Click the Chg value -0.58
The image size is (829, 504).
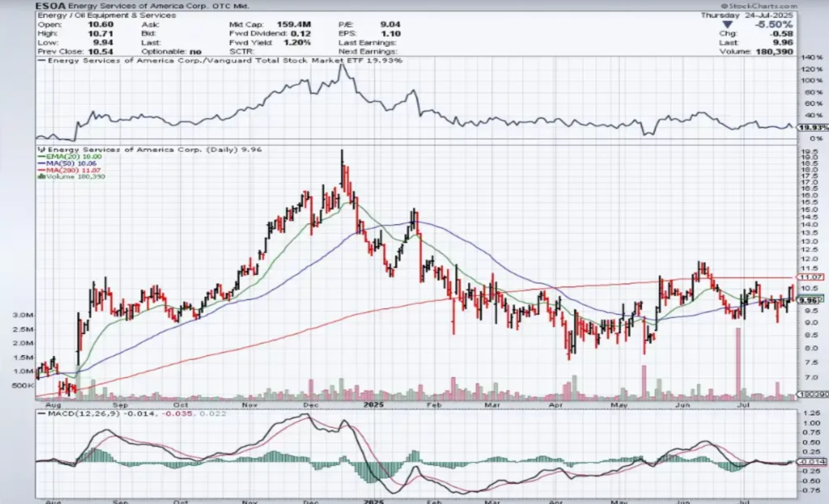click(782, 34)
